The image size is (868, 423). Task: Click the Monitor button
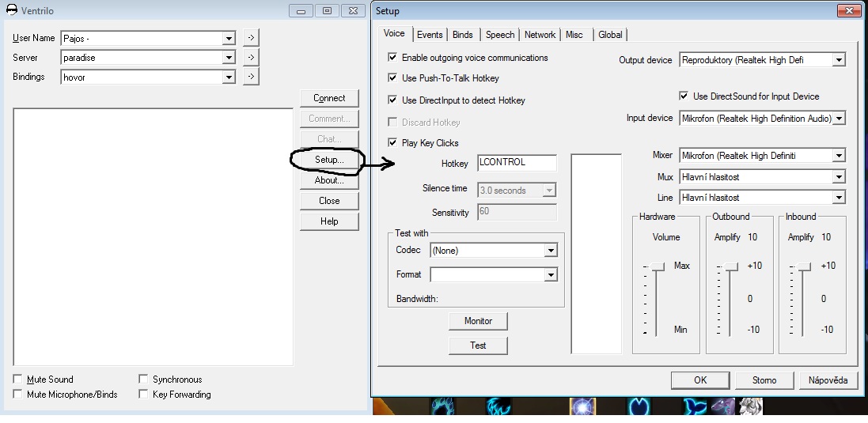(478, 321)
